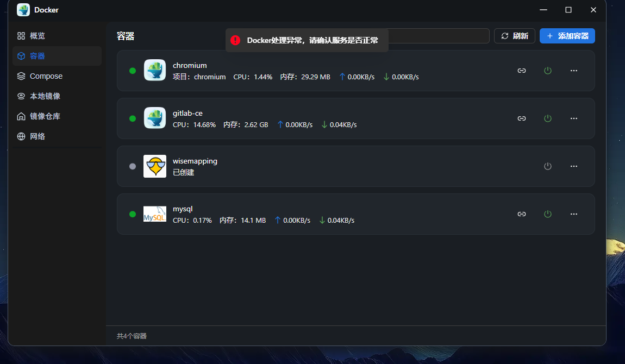Minimize the Docker window

coord(543,10)
